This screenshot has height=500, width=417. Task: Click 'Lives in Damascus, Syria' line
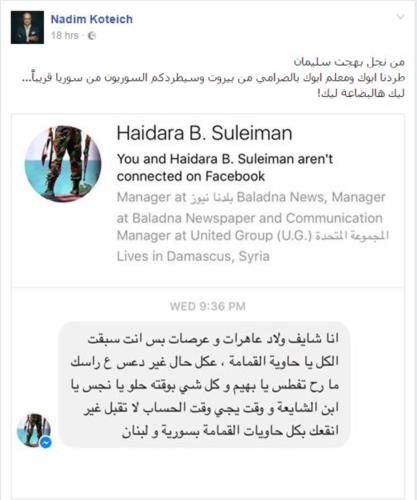(x=193, y=256)
